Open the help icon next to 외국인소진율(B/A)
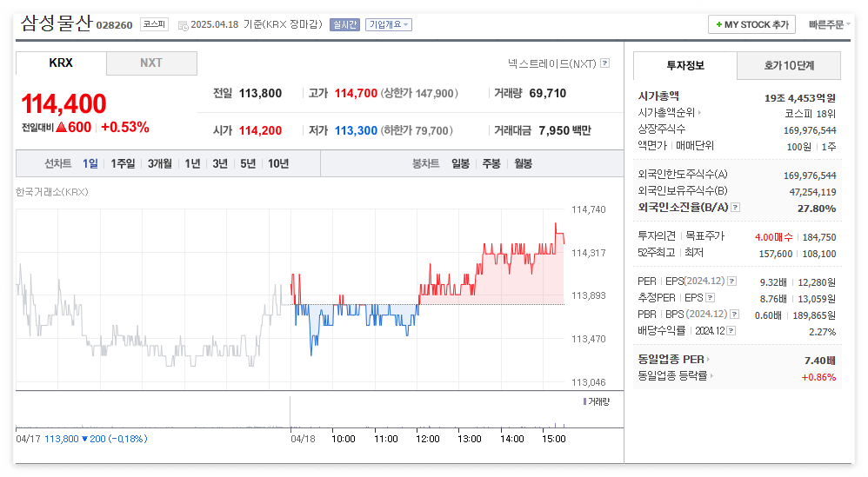 (x=735, y=208)
